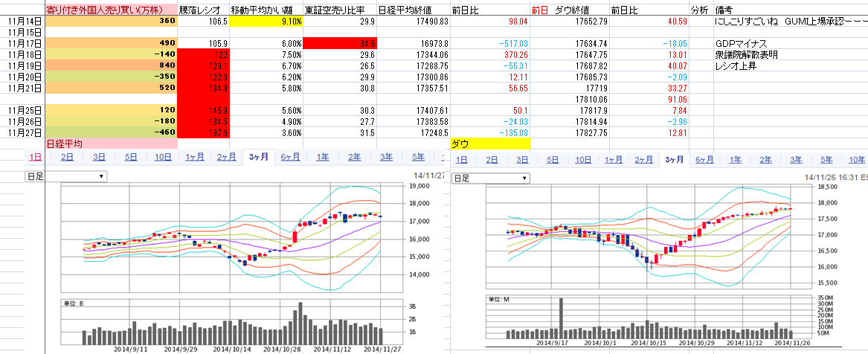Image resolution: width=868 pixels, height=354 pixels.
Task: Select the 6ヶ月 tab on the Nikkei chart
Action: (291, 157)
